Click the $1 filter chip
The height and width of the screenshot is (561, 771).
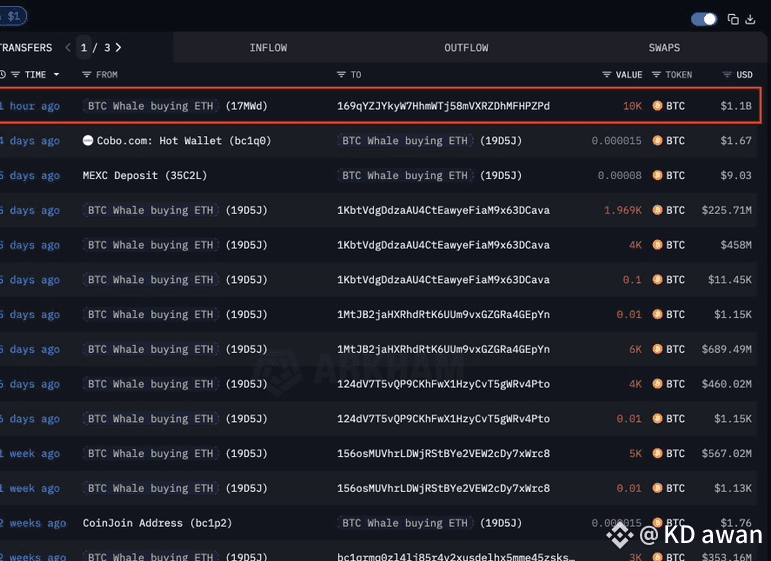click(13, 16)
